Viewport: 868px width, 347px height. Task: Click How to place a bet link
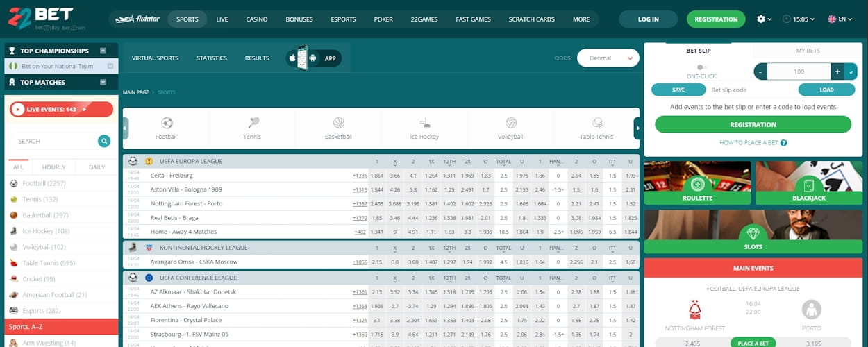748,142
